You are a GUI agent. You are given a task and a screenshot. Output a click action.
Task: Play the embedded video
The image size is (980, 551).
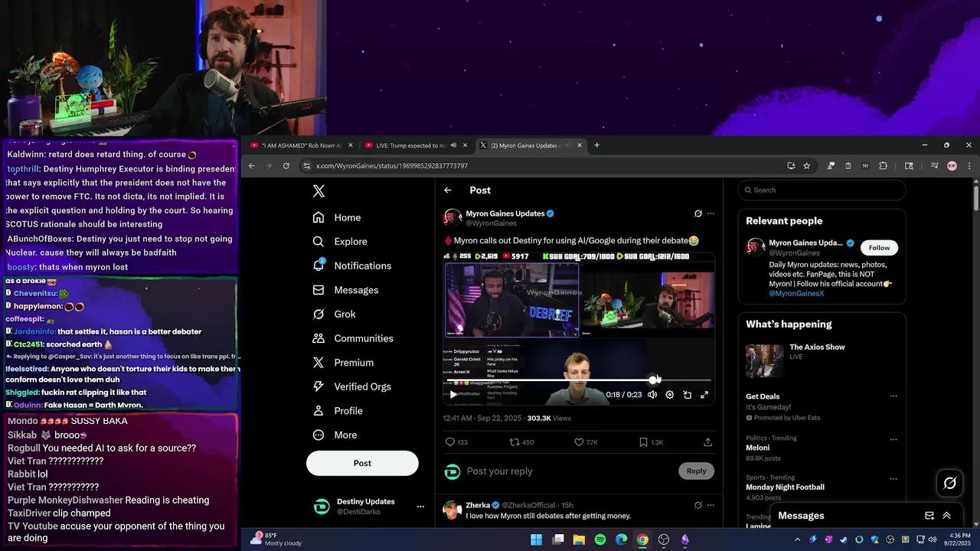453,395
